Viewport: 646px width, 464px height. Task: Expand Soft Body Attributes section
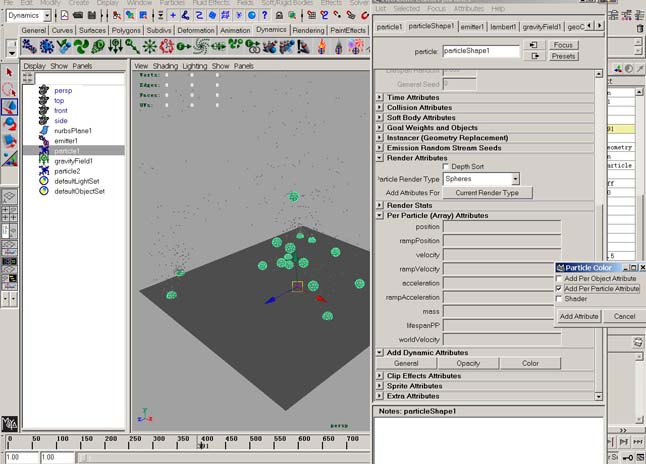pos(379,117)
